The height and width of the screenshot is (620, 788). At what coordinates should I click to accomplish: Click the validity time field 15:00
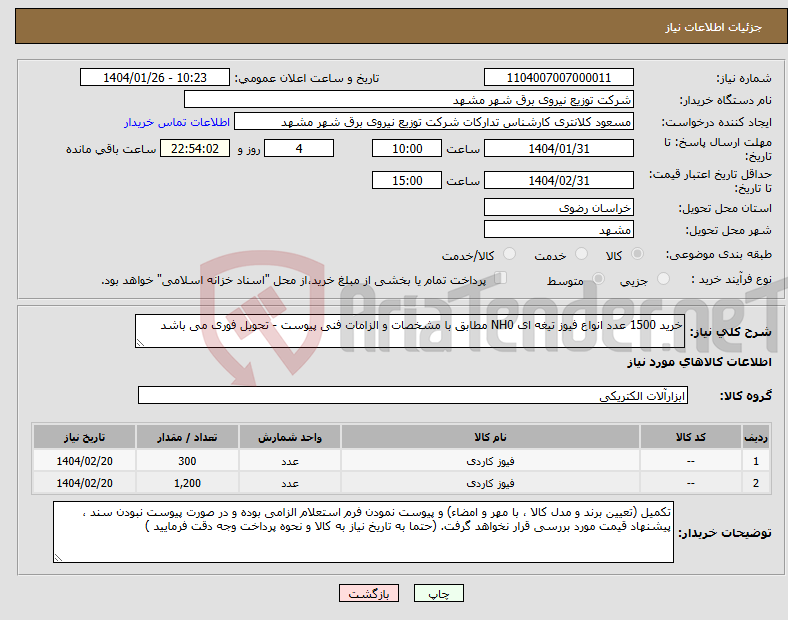[407, 180]
